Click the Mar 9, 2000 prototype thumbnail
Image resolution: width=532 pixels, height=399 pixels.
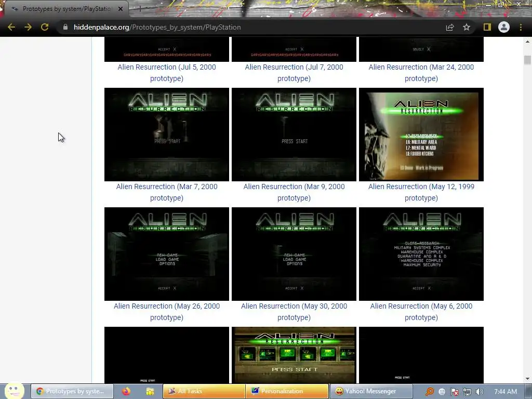click(294, 135)
